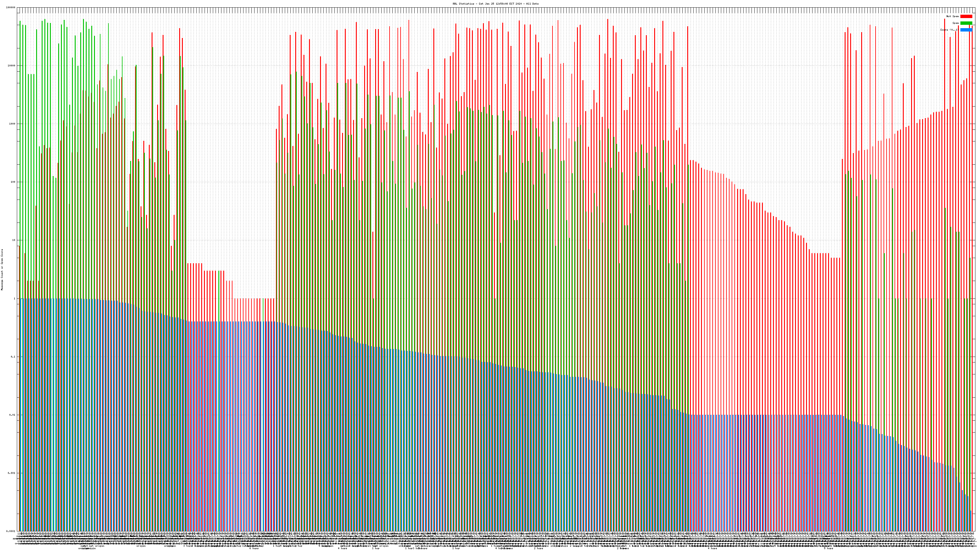Click the 0.1 y-axis tick label
The image size is (980, 551).
pos(13,357)
